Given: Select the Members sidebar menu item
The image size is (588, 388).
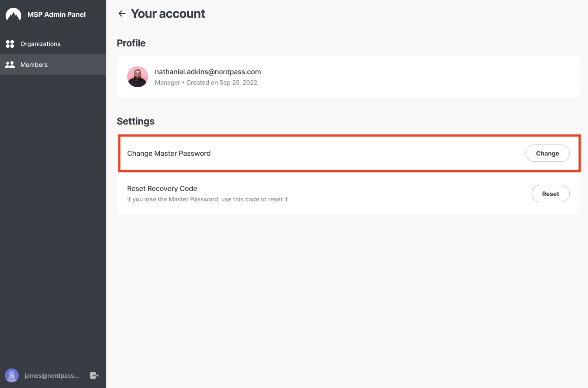Looking at the screenshot, I should pos(53,65).
